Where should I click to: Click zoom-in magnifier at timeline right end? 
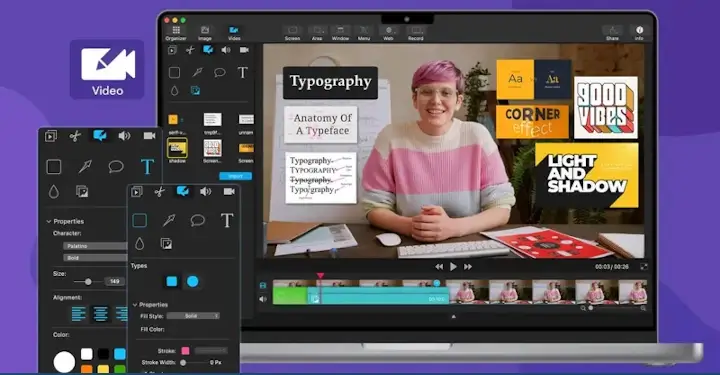click(643, 308)
